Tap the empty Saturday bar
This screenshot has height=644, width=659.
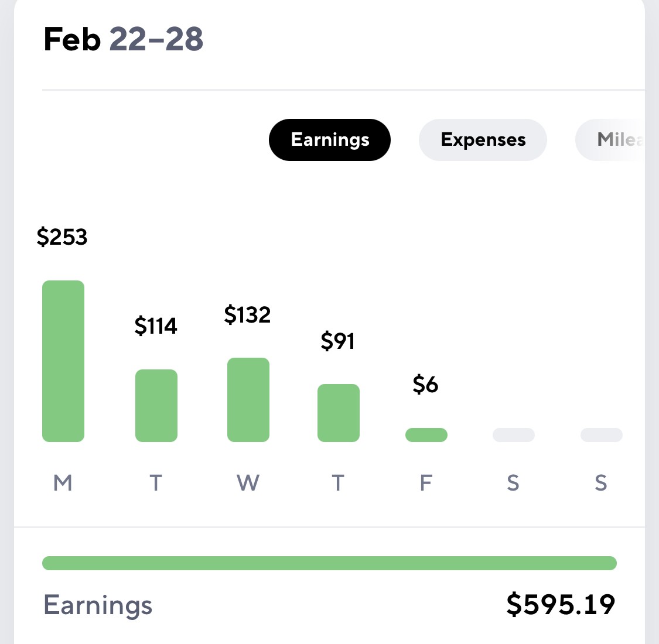tap(514, 435)
